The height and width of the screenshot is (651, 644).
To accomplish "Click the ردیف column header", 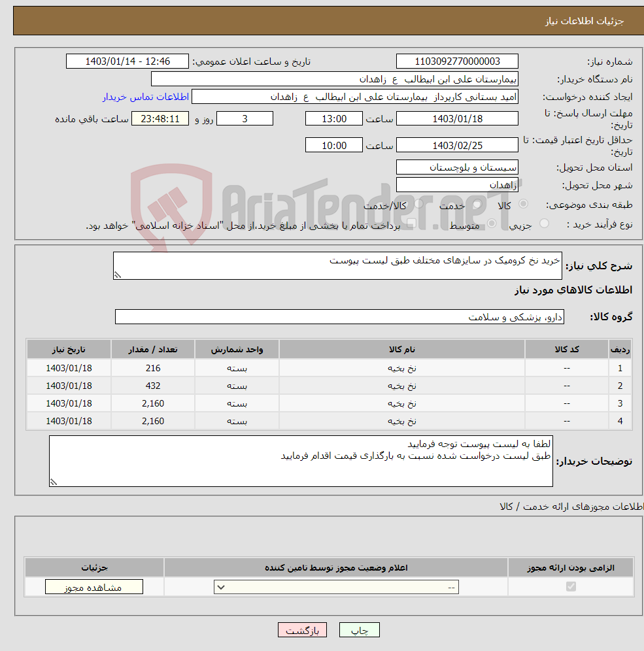I will pyautogui.click(x=620, y=349).
